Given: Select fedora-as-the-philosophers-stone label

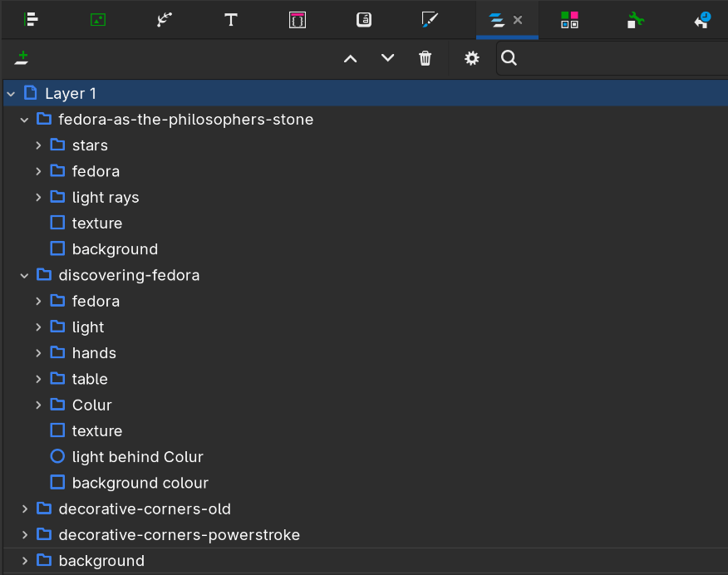Looking at the screenshot, I should 185,120.
